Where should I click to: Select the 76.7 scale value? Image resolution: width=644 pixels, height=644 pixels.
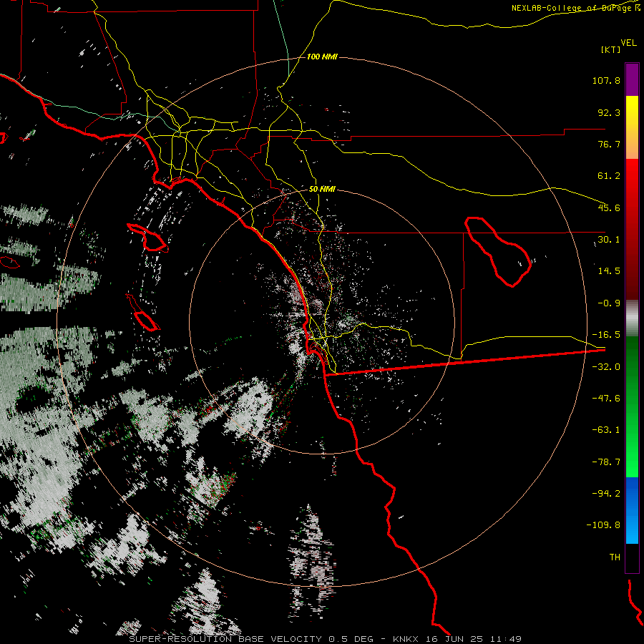click(x=609, y=144)
